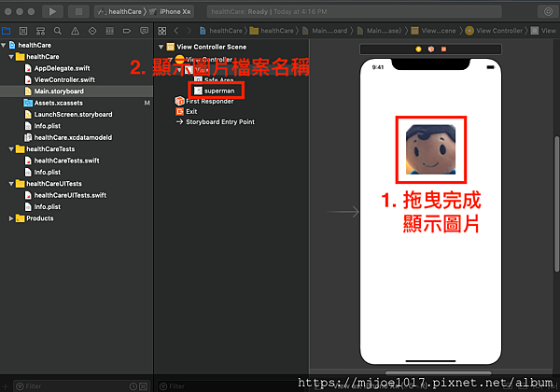Collapse the healthCareUITests group

tap(11, 184)
